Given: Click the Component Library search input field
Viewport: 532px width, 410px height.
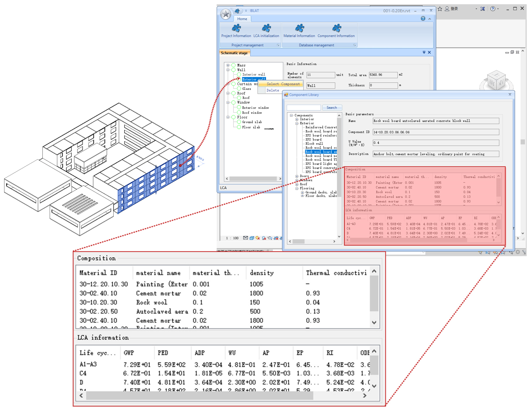Looking at the screenshot, I should pyautogui.click(x=304, y=107).
